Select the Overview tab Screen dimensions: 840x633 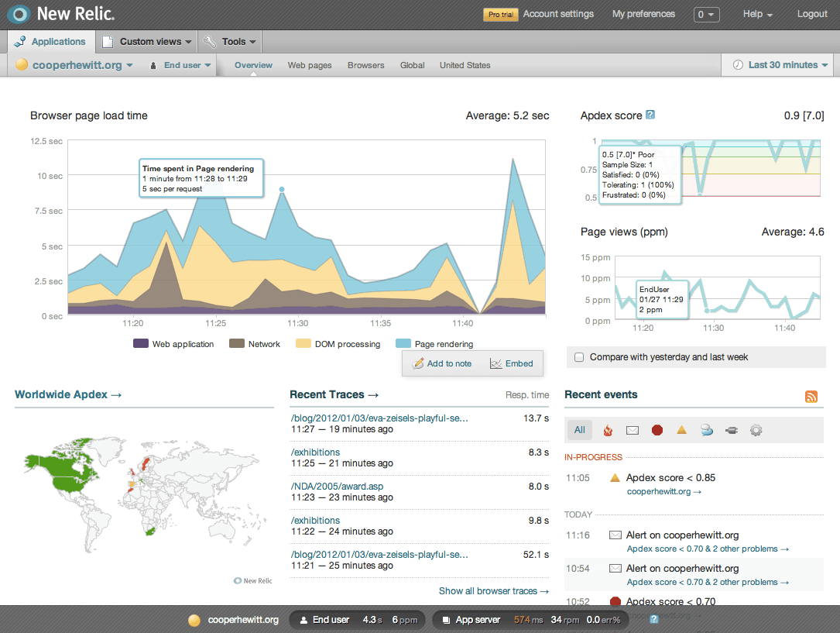(x=253, y=65)
